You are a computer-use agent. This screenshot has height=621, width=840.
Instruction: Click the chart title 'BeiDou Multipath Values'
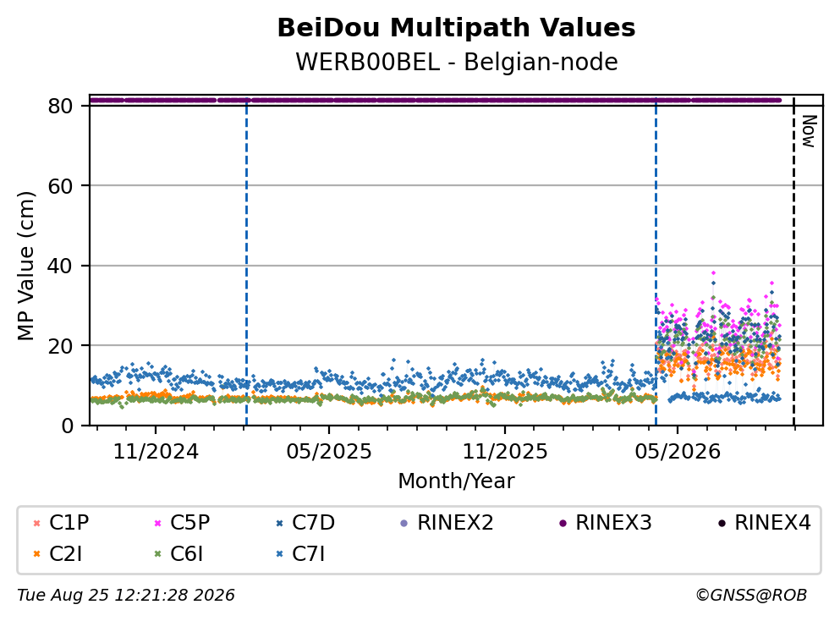click(x=456, y=28)
